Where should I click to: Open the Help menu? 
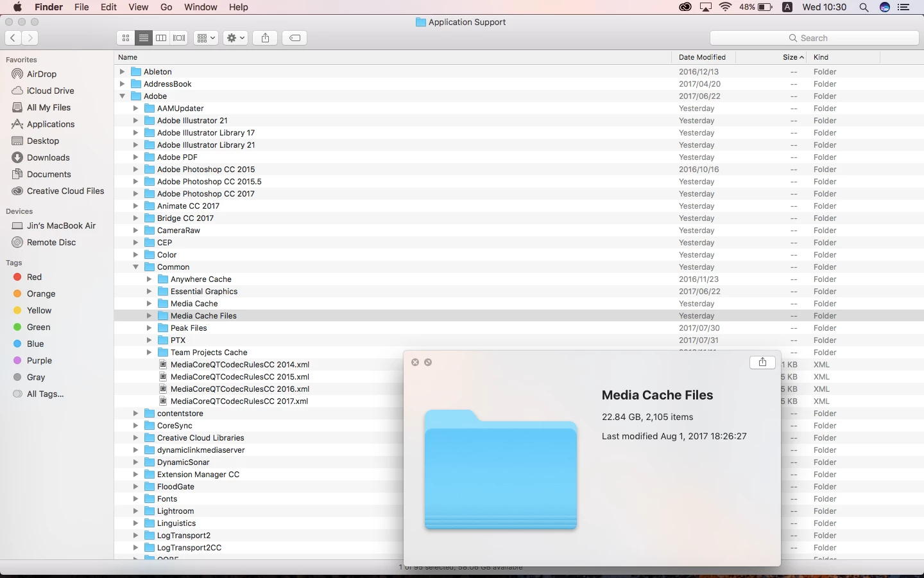(x=238, y=7)
